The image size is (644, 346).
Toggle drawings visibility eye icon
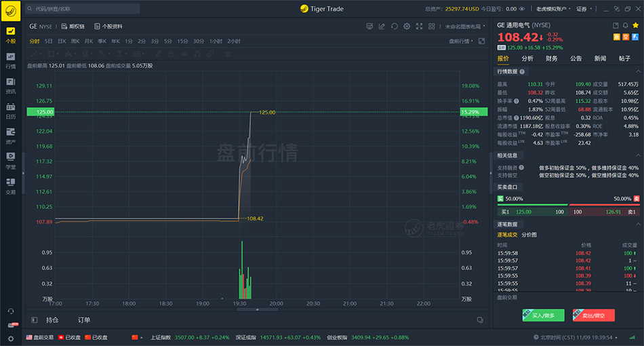coord(184,54)
